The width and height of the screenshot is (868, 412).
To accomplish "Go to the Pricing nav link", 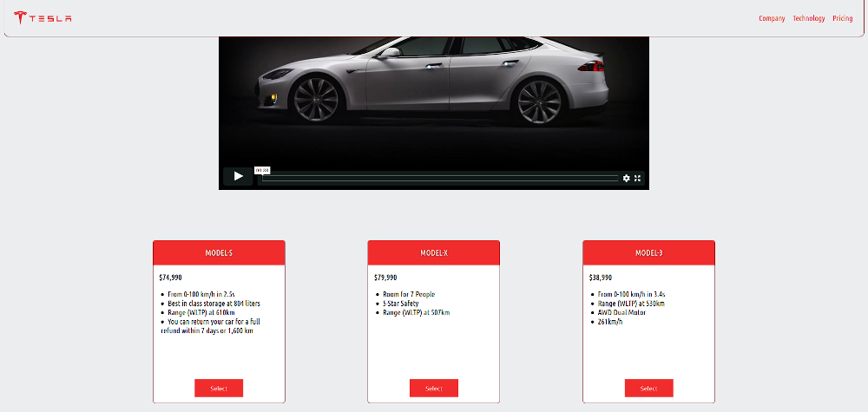I will click(843, 18).
